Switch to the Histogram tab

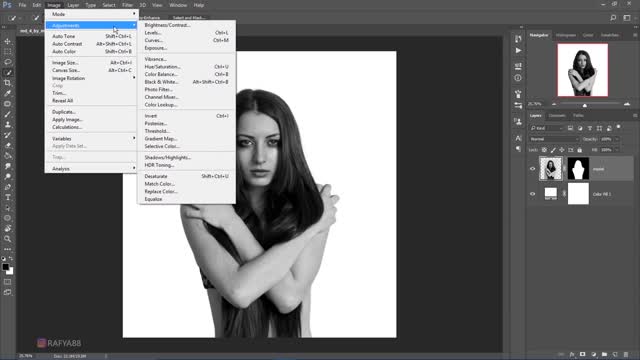pyautogui.click(x=566, y=35)
